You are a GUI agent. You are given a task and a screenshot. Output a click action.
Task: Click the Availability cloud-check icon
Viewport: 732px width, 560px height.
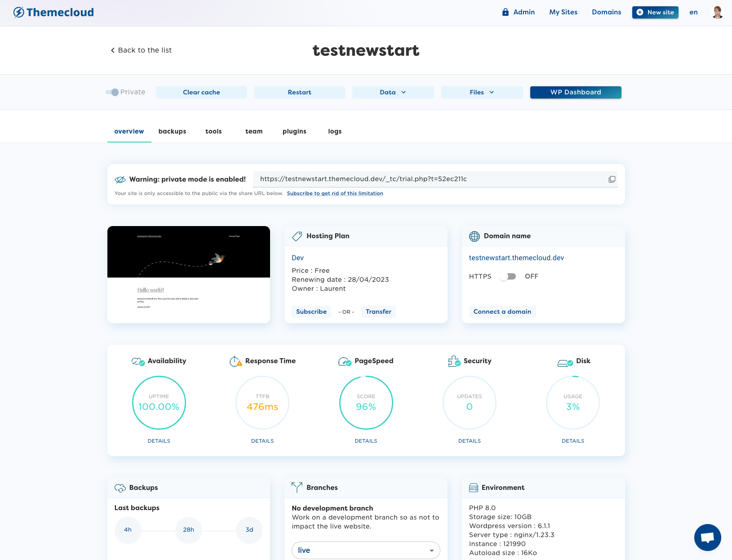click(x=138, y=361)
